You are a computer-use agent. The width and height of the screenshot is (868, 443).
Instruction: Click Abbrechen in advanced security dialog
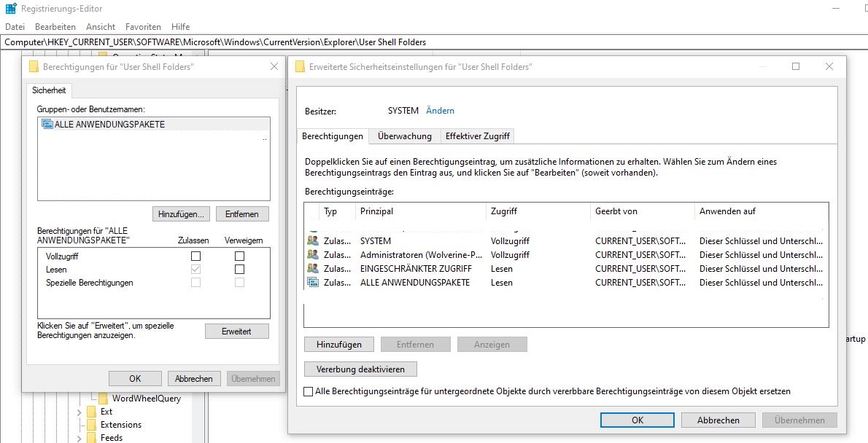[718, 420]
